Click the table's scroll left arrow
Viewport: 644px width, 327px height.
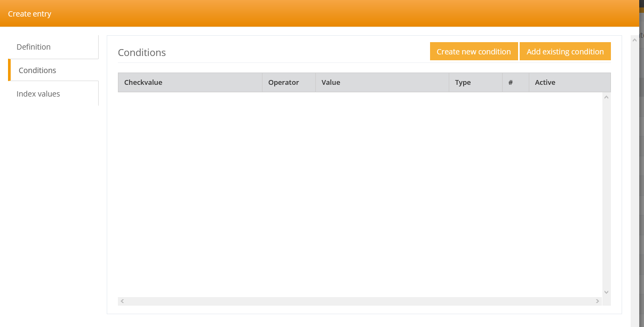click(122, 301)
